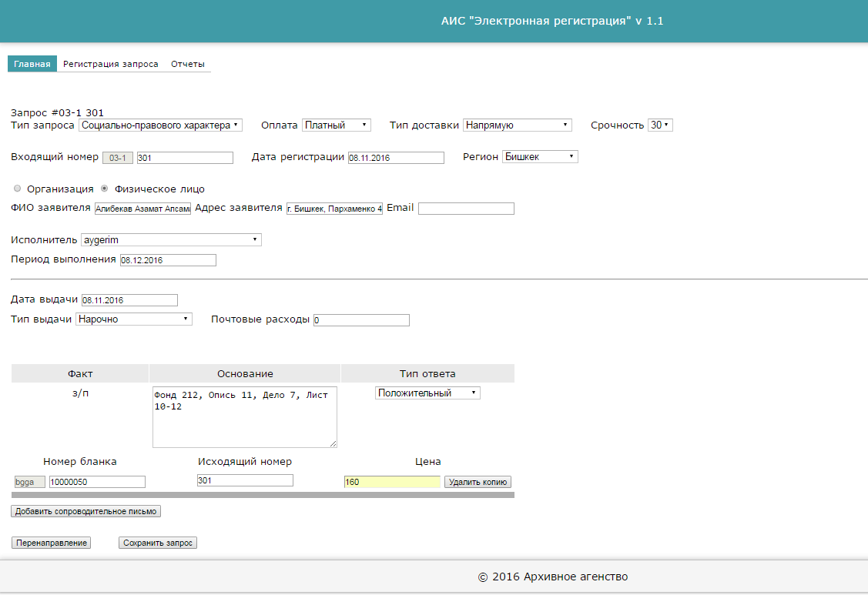868x595 pixels.
Task: Open the Исполнитель dropdown showing aygerim
Action: (171, 239)
